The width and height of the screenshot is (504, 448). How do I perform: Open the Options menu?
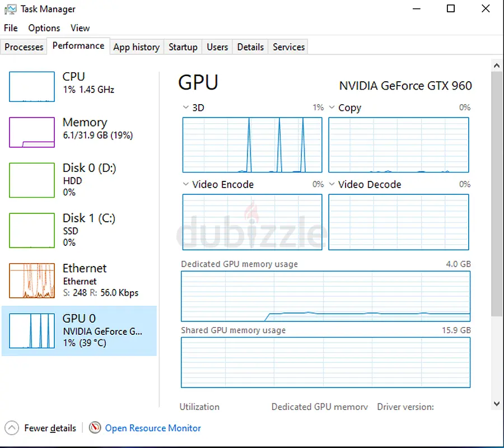coord(44,28)
